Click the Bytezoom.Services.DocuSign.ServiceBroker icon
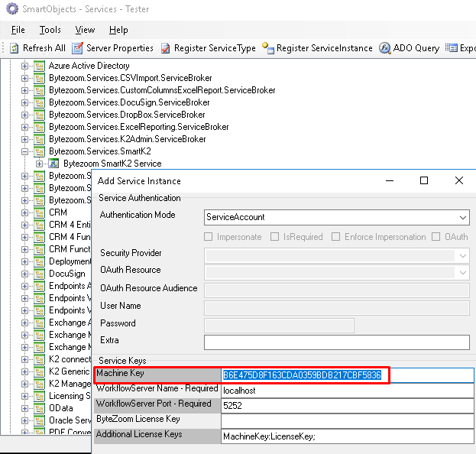Screen dimensions: 476x454 (39, 102)
